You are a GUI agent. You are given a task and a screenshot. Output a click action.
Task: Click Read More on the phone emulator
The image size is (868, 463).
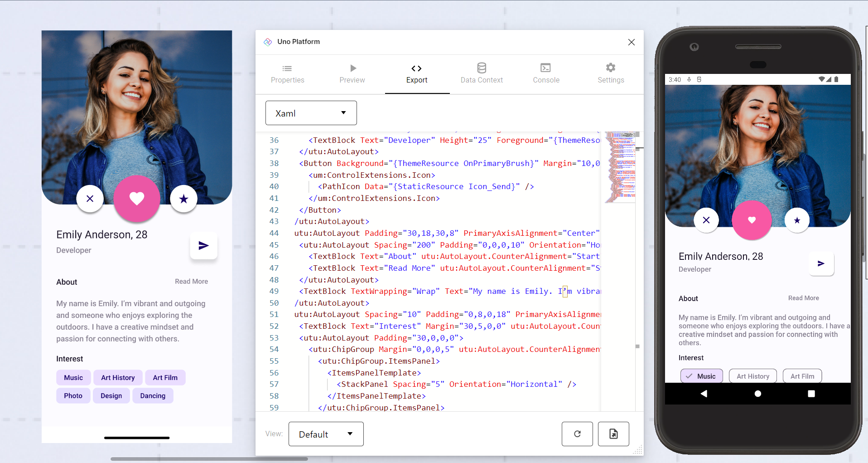(803, 298)
